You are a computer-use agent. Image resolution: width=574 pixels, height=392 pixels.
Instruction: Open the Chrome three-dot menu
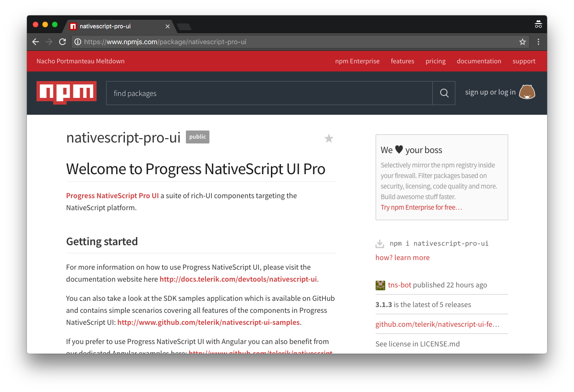pos(538,42)
